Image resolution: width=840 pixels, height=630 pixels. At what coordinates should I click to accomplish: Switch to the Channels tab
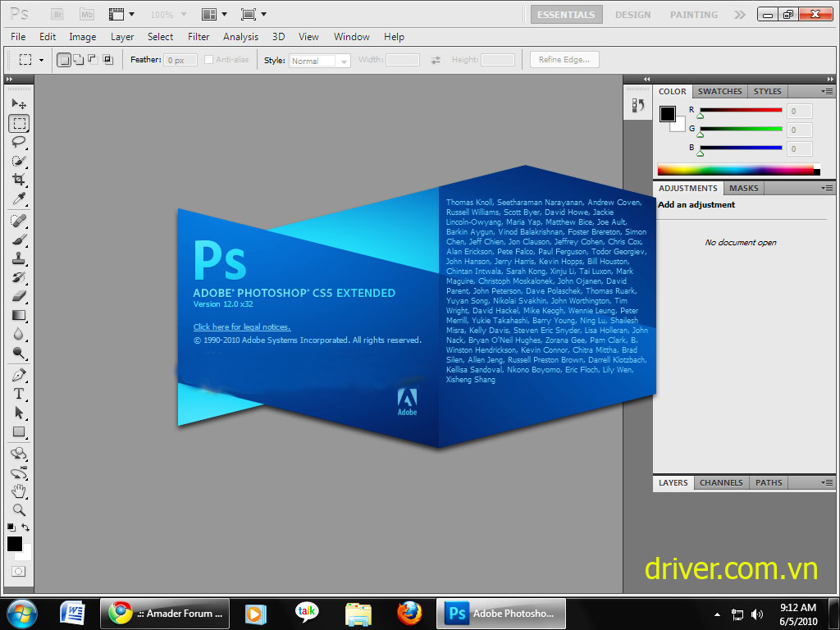(x=721, y=482)
